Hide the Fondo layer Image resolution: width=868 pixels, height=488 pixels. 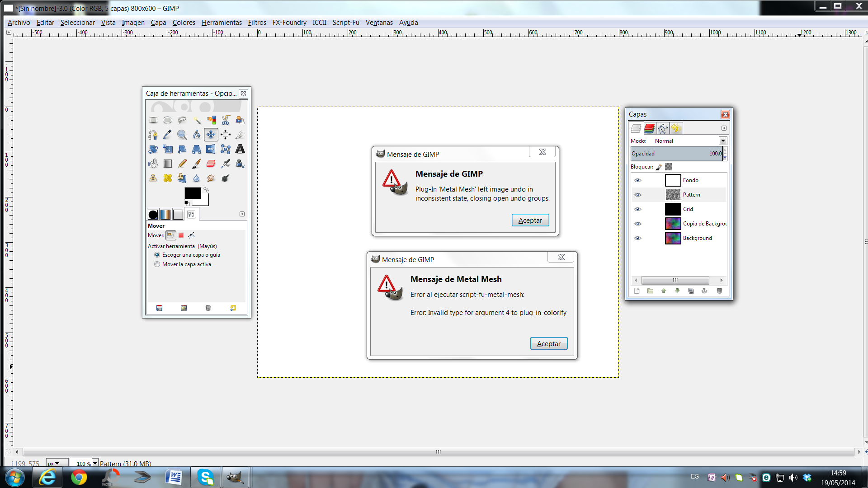point(638,180)
